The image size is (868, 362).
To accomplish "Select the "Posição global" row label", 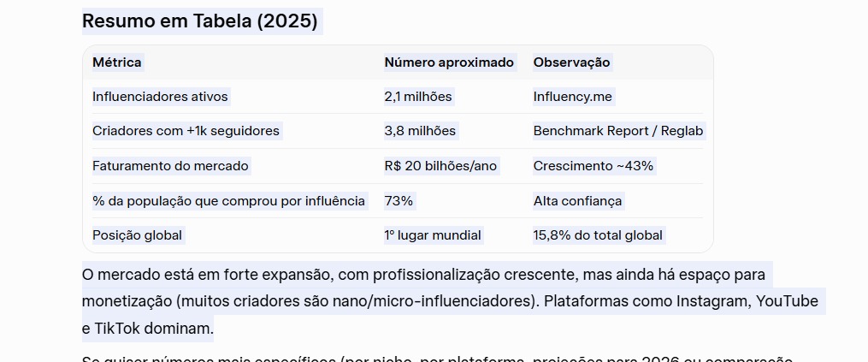I will coord(137,235).
